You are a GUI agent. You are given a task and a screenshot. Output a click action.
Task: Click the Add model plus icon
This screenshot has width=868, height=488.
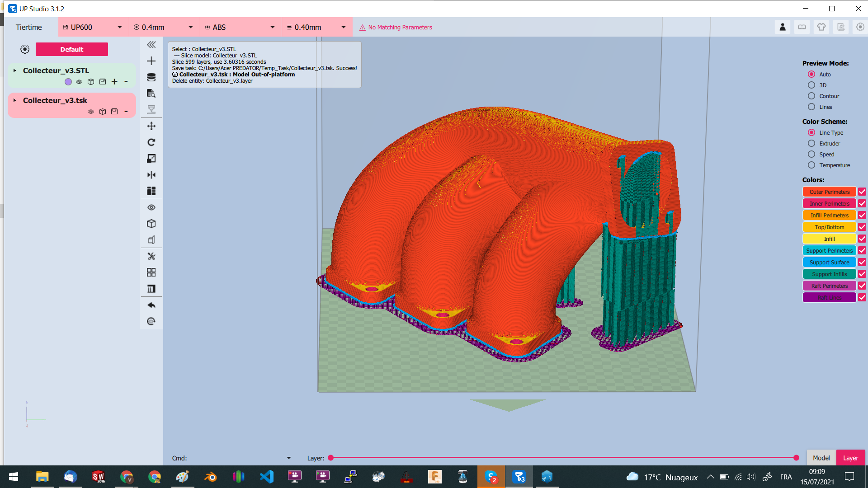point(151,61)
